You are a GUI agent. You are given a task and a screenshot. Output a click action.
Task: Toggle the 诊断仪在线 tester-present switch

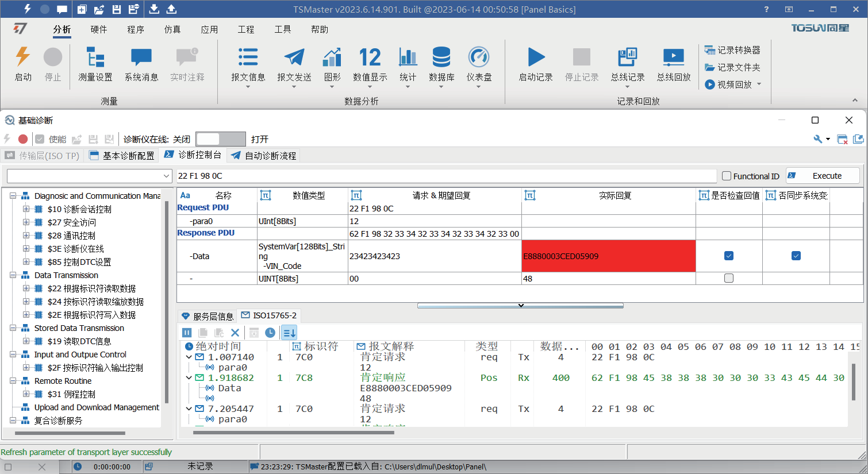click(220, 139)
